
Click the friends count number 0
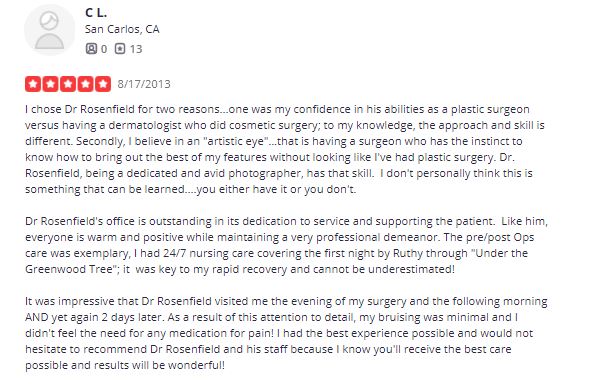point(104,49)
